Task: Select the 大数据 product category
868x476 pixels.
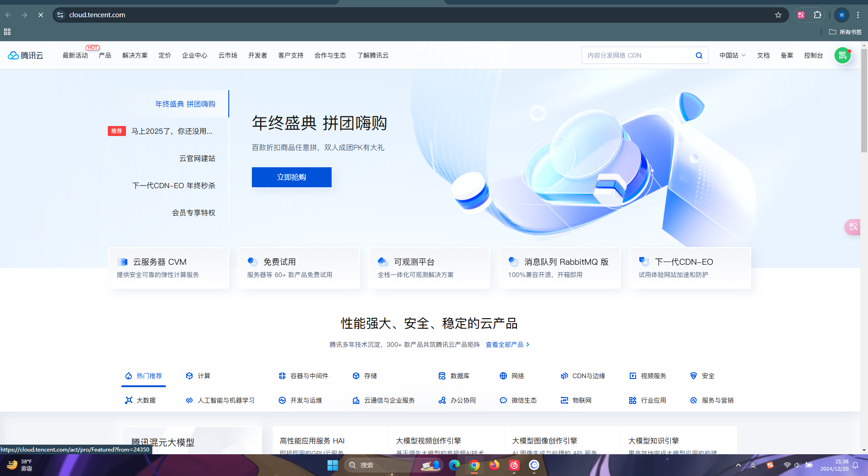Action: (x=140, y=400)
